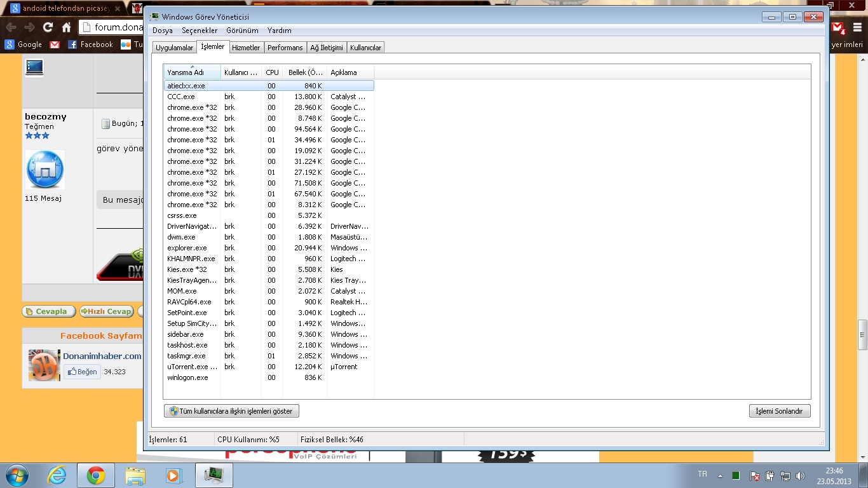Sort by the Açıklama column header
Image resolution: width=868 pixels, height=488 pixels.
point(351,72)
